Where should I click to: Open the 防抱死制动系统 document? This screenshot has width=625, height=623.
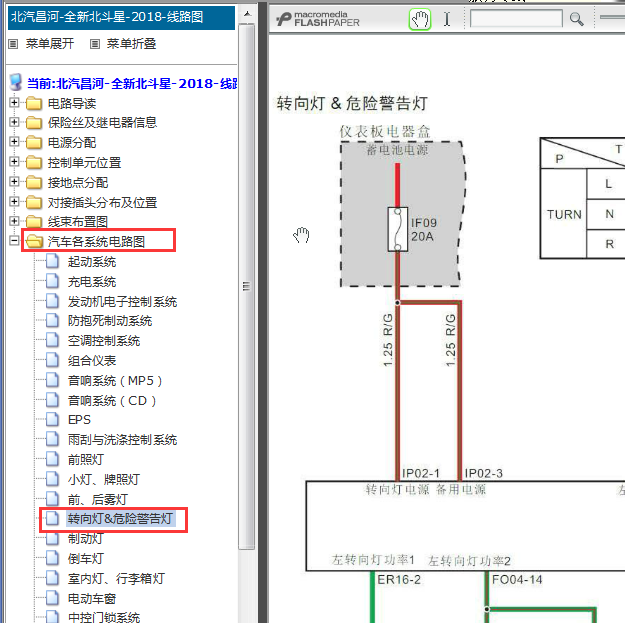point(110,320)
